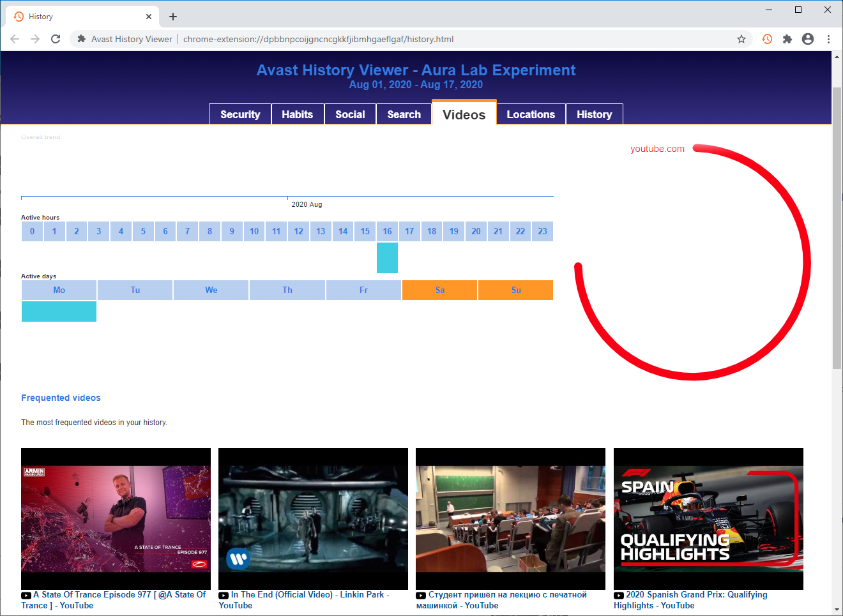Viewport: 843px width, 616px height.
Task: Click the youtube.com chart label
Action: click(x=657, y=149)
